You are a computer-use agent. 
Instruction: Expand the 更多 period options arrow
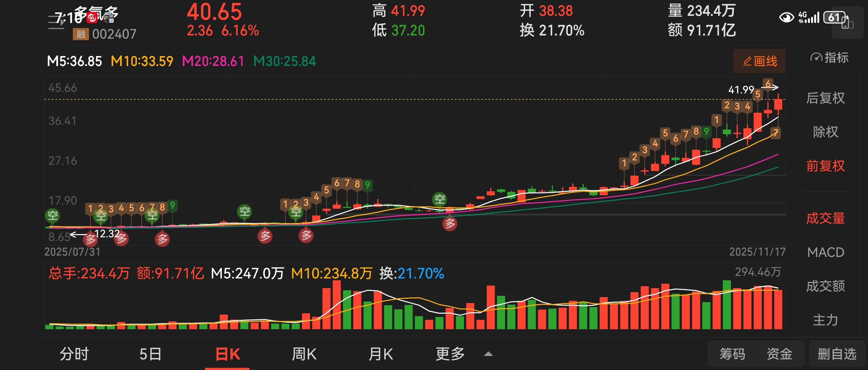(488, 354)
